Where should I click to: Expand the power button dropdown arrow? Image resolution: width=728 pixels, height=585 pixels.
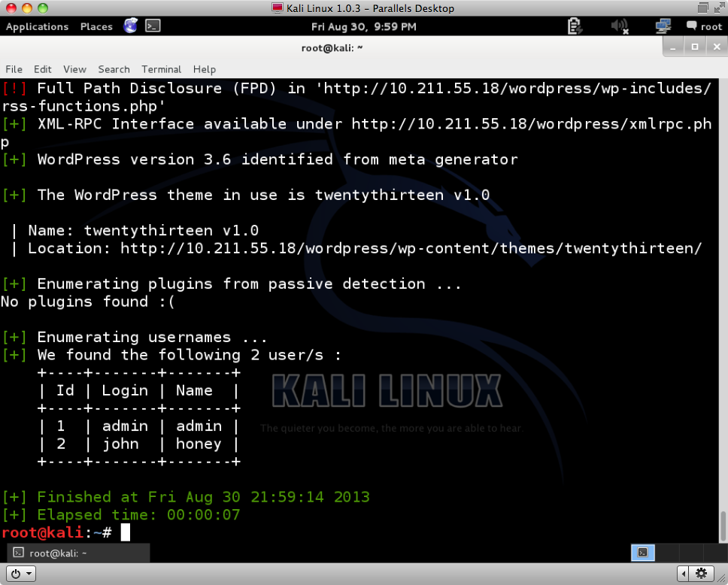pyautogui.click(x=29, y=574)
